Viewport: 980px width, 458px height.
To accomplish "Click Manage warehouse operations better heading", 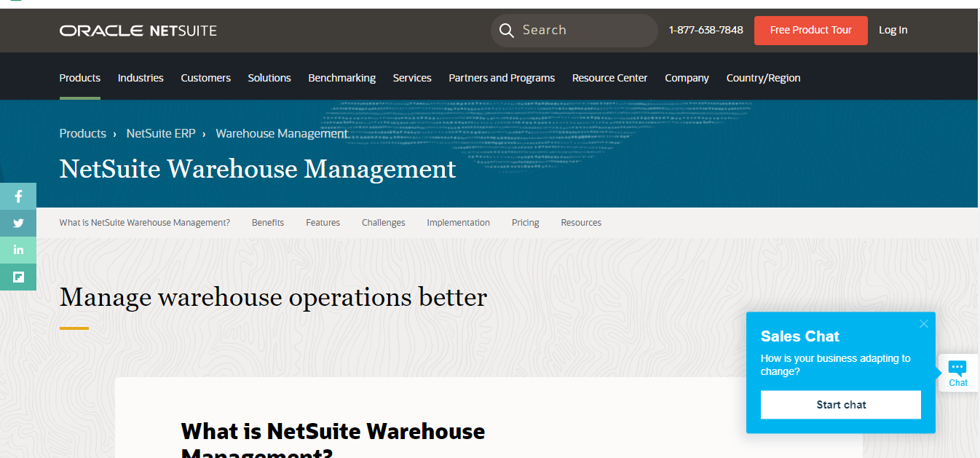I will point(273,297).
